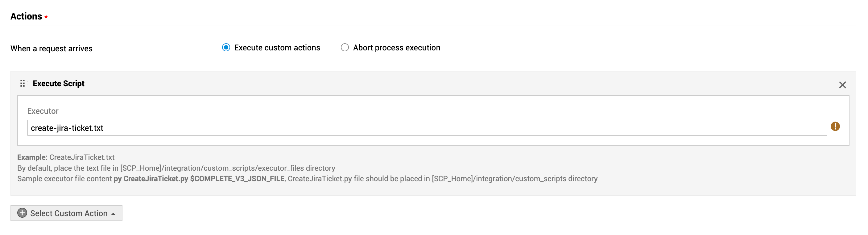Click the Execute Script drag handle icon
Image resolution: width=868 pixels, height=235 pixels.
tap(23, 83)
